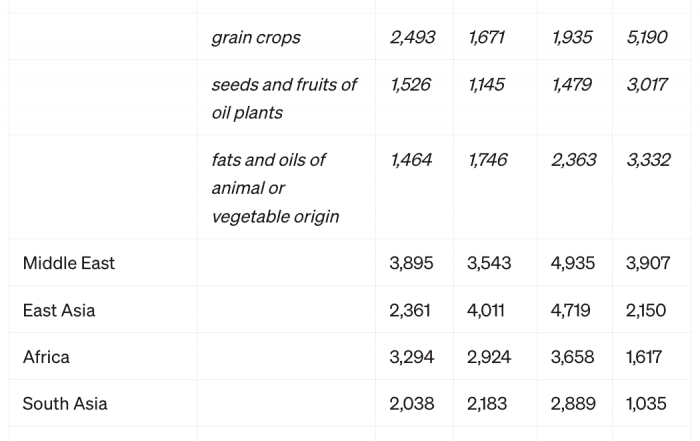Click the 'East Asia' row label

coord(59,311)
